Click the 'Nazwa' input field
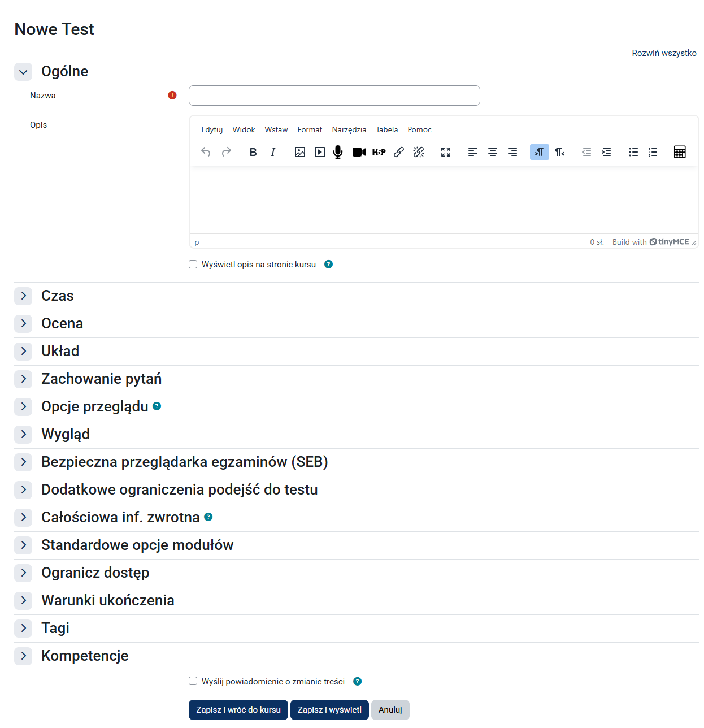 (334, 95)
